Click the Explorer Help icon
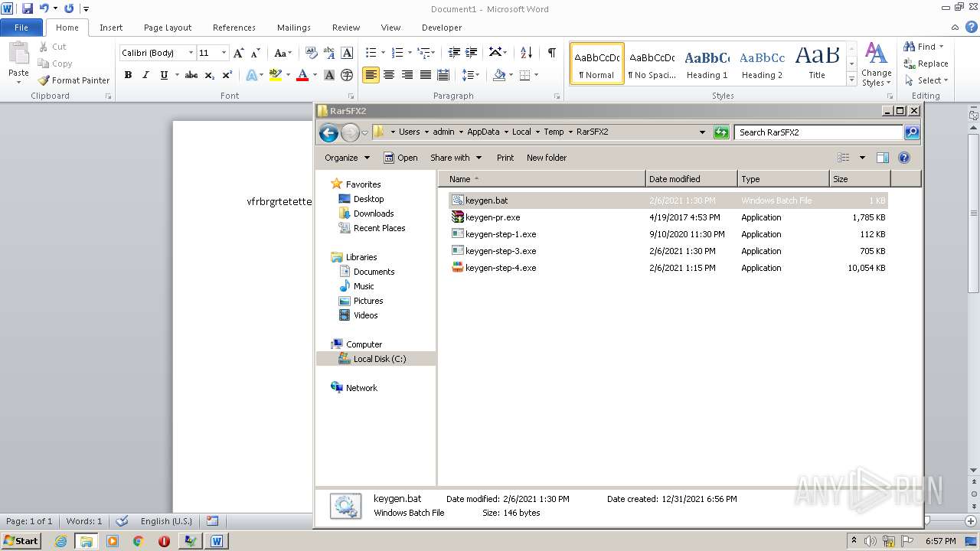980x551 pixels. point(904,158)
